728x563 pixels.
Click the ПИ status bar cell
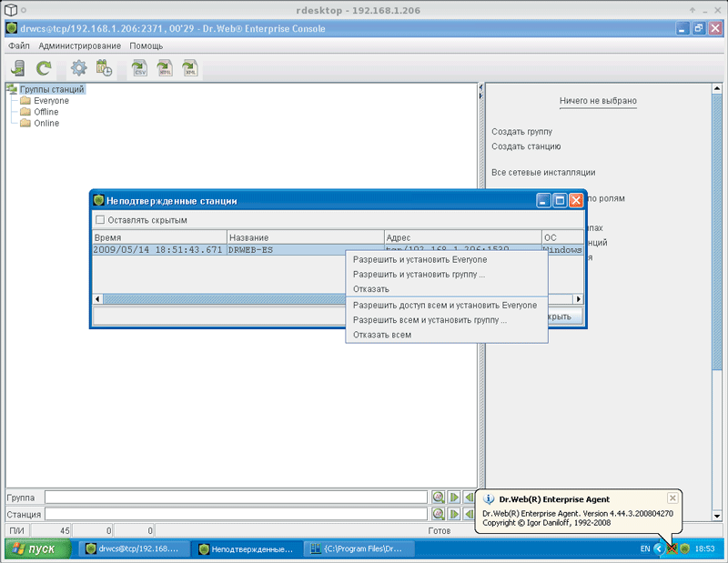(x=16, y=530)
